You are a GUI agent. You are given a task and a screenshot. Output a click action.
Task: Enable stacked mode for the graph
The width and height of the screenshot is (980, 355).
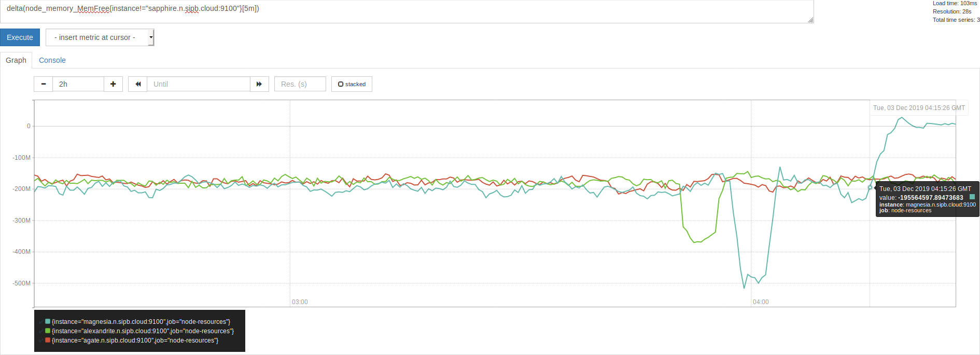coord(352,84)
